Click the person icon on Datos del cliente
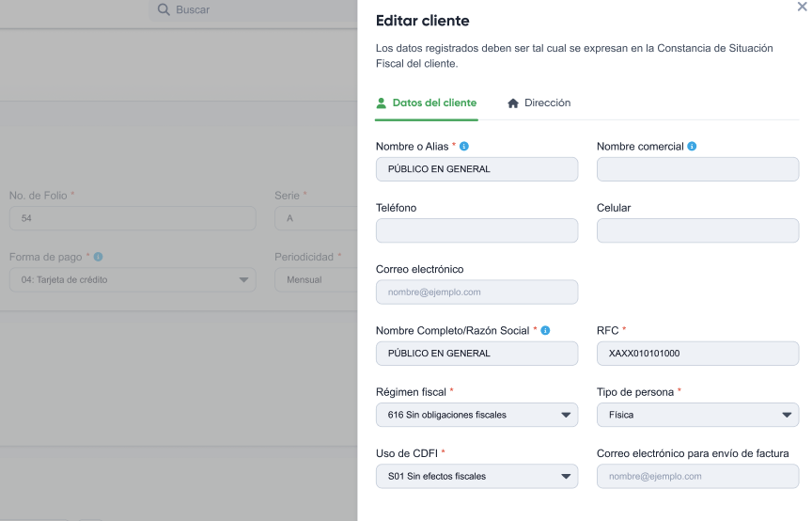 (x=382, y=103)
